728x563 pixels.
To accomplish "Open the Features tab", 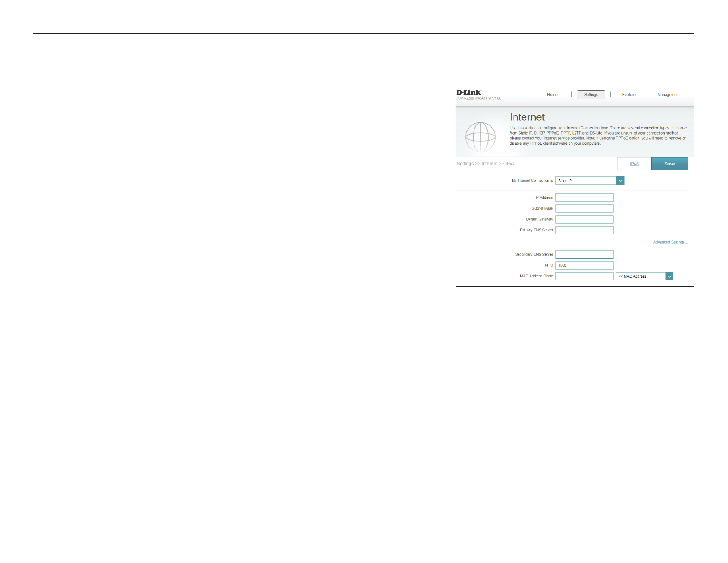I will pyautogui.click(x=630, y=95).
